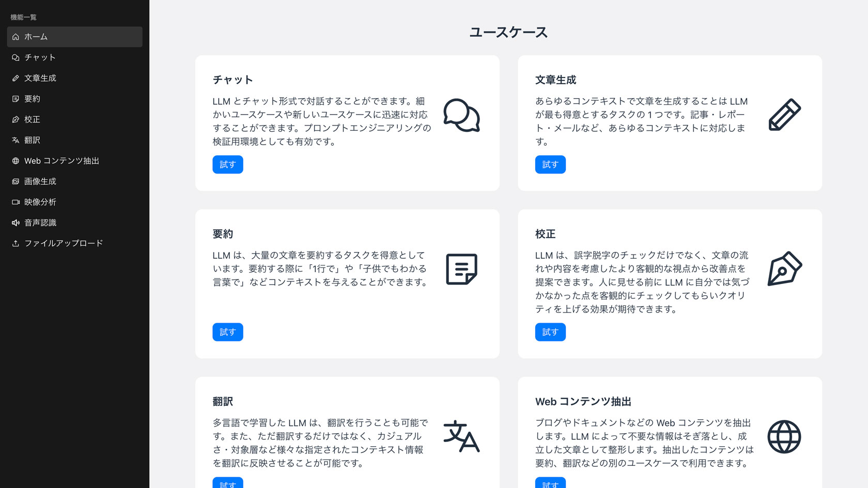The width and height of the screenshot is (868, 488).
Task: Click 試す button in Web コンテンツ抽出 card
Action: pos(550,483)
